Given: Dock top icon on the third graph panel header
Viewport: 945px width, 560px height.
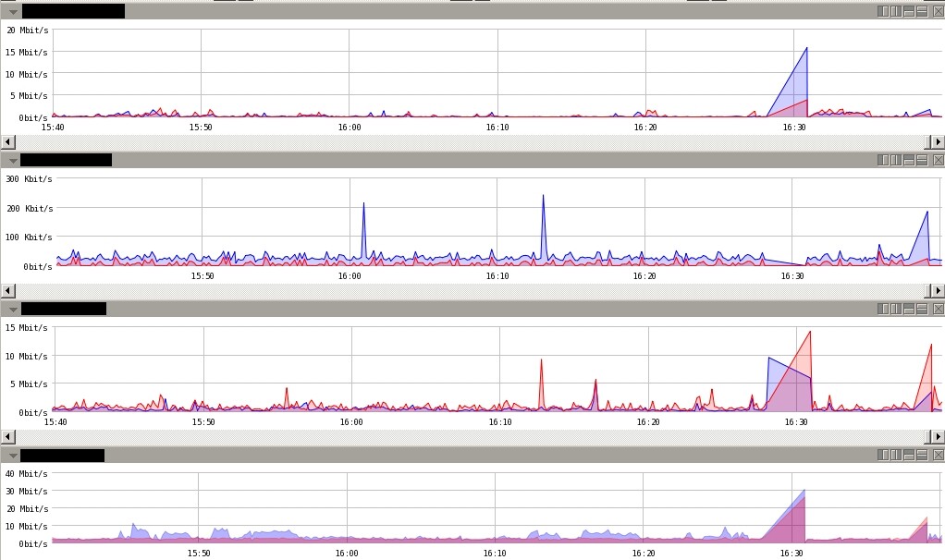Looking at the screenshot, I should [909, 309].
